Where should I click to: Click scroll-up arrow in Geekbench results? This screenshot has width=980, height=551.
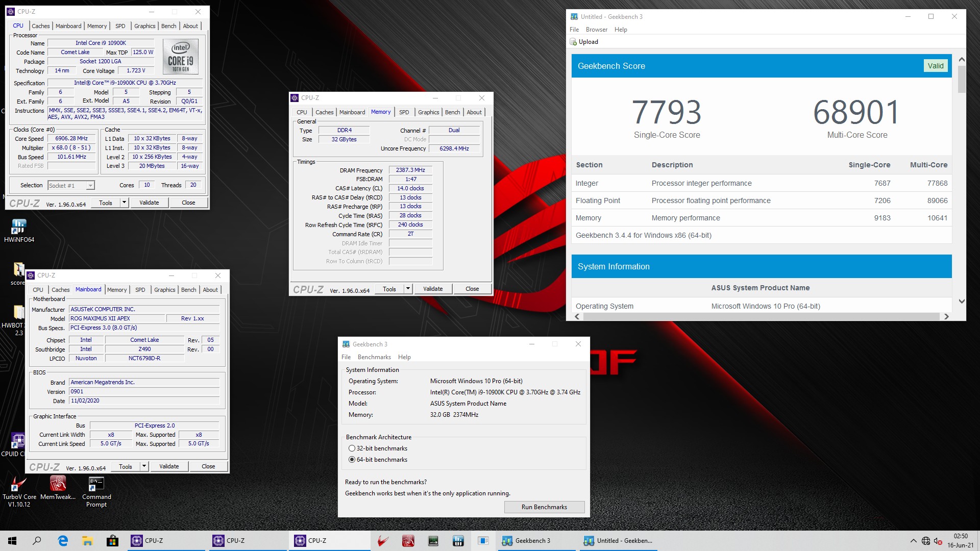click(962, 60)
